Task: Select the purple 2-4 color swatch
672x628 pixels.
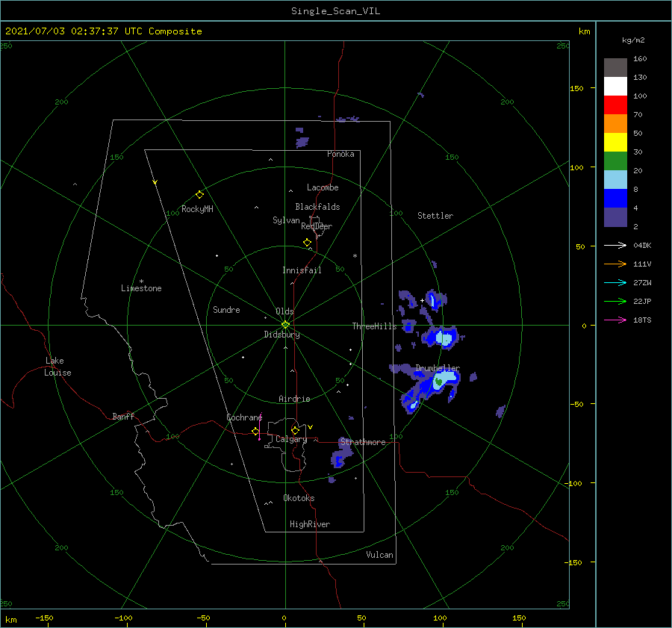Action: click(x=615, y=217)
